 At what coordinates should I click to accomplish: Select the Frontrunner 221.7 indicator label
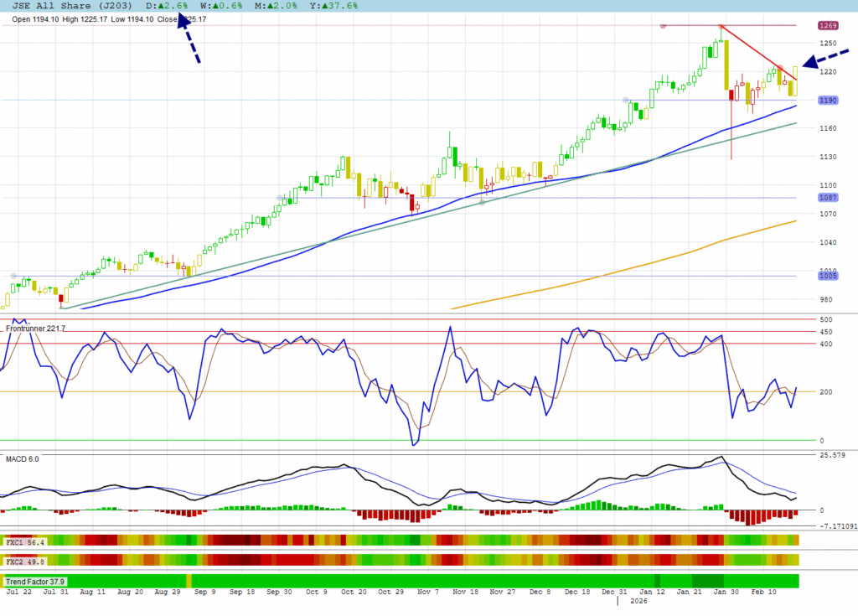(35, 329)
